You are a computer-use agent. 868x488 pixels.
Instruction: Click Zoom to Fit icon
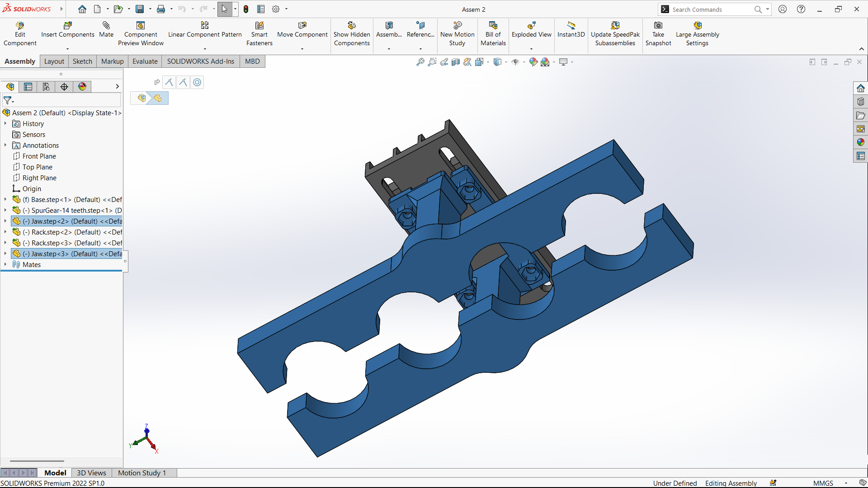click(x=420, y=62)
